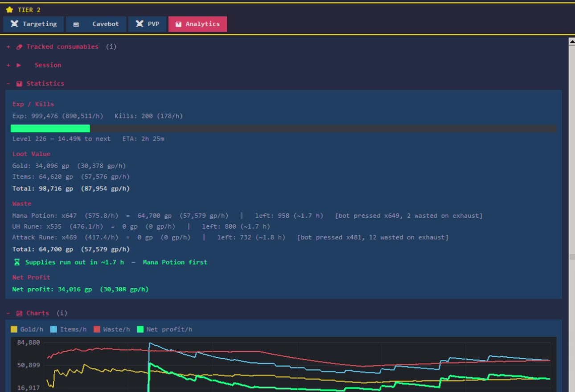Image resolution: width=575 pixels, height=392 pixels.
Task: Click the Total: 98,716 gp line
Action: 71,189
